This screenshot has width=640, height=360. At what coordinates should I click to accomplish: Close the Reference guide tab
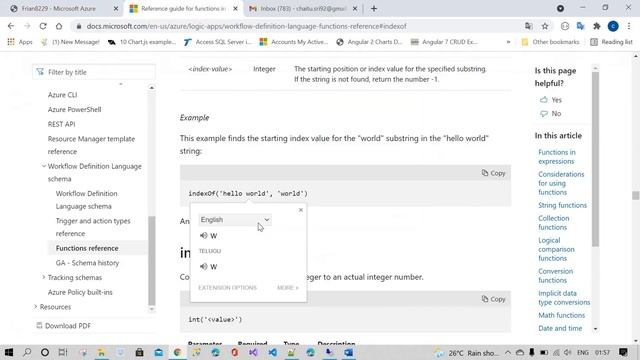click(235, 9)
